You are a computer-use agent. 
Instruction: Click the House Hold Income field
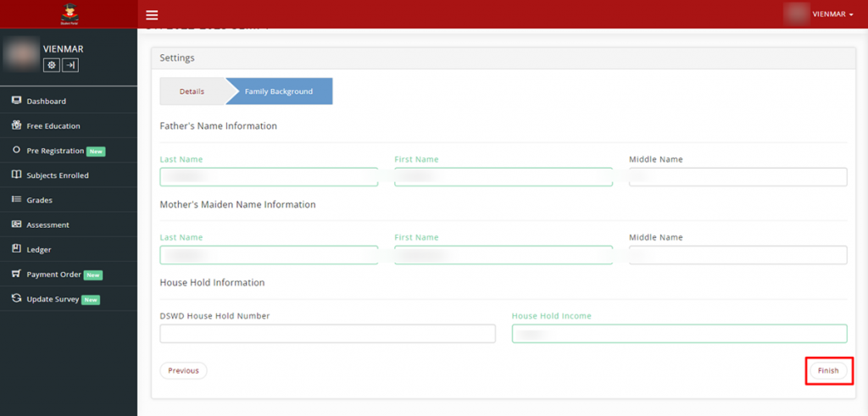pyautogui.click(x=679, y=334)
